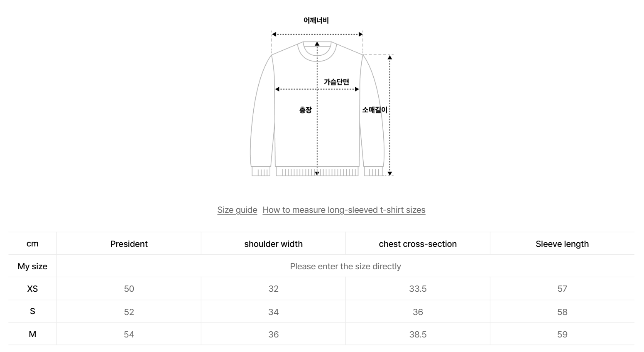This screenshot has width=644, height=352.
Task: Select the S size row label
Action: 32,311
